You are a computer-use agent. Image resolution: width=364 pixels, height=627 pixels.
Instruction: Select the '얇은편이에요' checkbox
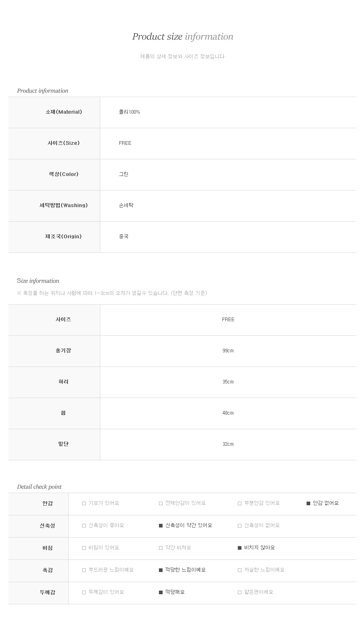coord(239,593)
